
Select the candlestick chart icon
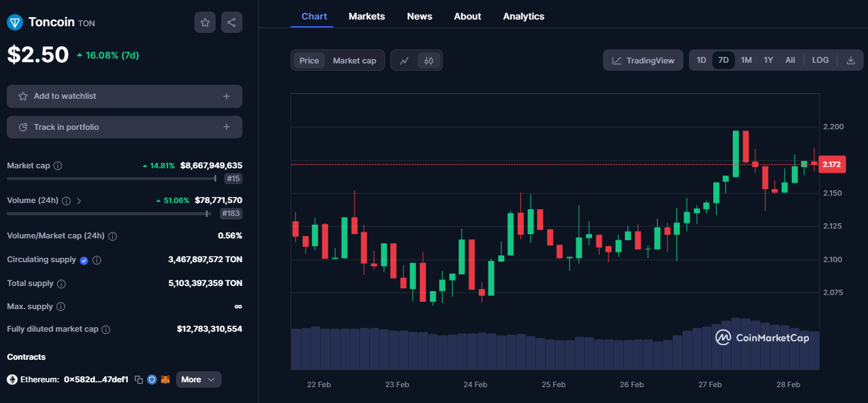point(429,60)
